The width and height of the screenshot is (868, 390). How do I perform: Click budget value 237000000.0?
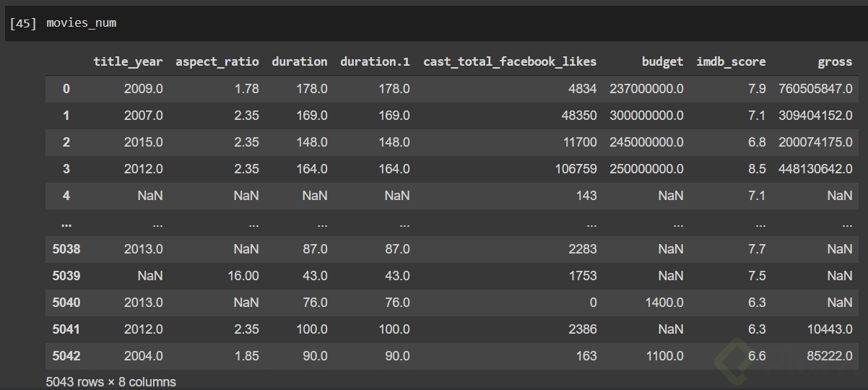tap(647, 88)
